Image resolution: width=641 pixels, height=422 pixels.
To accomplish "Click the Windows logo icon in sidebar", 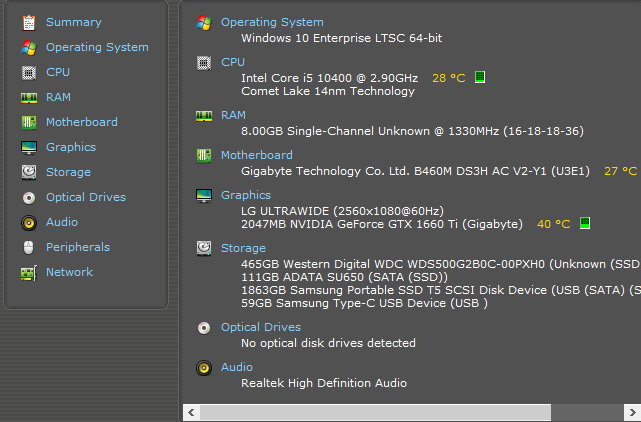I will click(x=28, y=47).
